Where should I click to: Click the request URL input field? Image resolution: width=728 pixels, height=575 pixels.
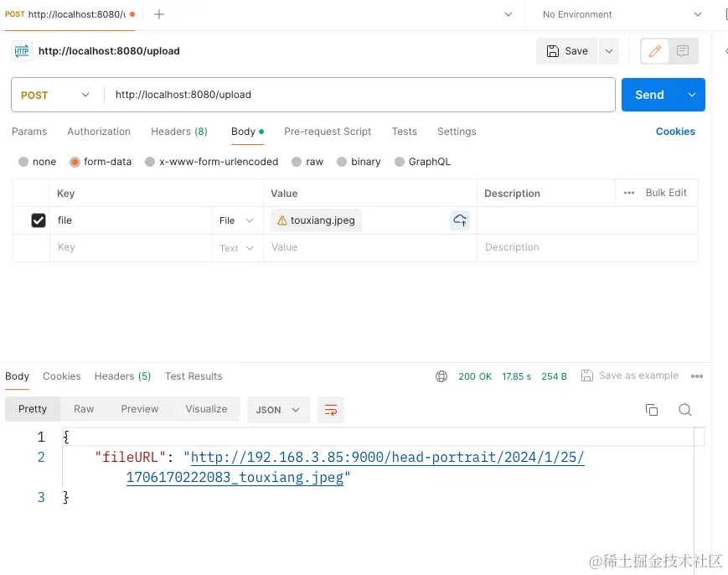pos(360,95)
